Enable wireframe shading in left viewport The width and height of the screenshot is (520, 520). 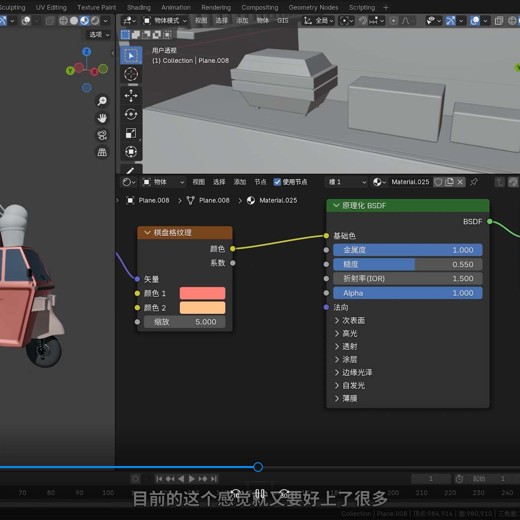tap(63, 21)
